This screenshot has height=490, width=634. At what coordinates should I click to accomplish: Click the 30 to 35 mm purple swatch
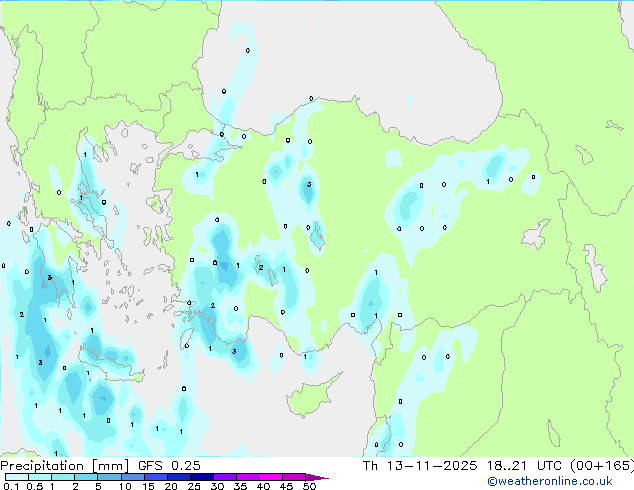coord(224,477)
